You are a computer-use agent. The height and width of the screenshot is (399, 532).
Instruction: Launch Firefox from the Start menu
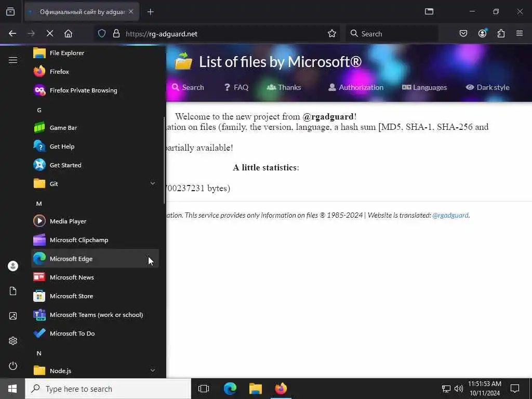tap(95, 72)
